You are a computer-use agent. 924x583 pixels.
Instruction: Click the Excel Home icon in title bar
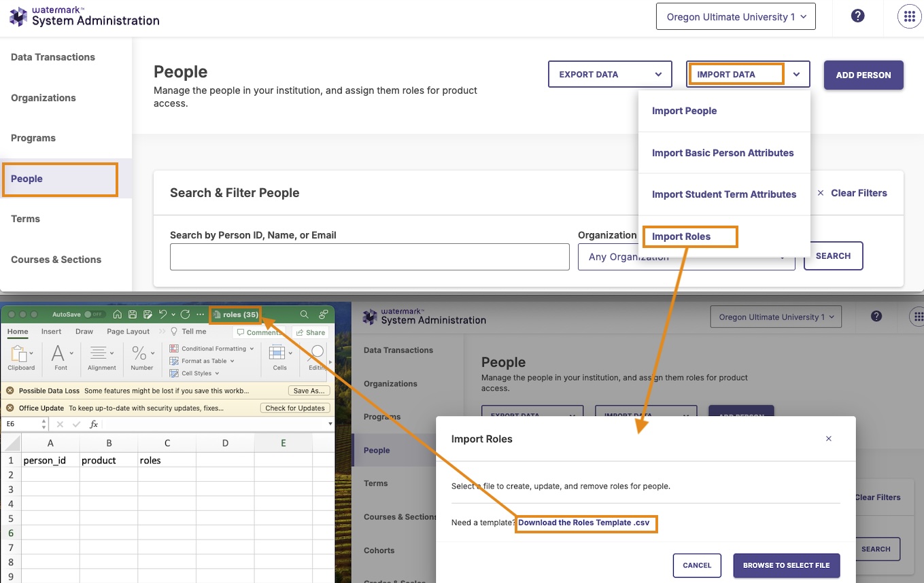coord(118,315)
